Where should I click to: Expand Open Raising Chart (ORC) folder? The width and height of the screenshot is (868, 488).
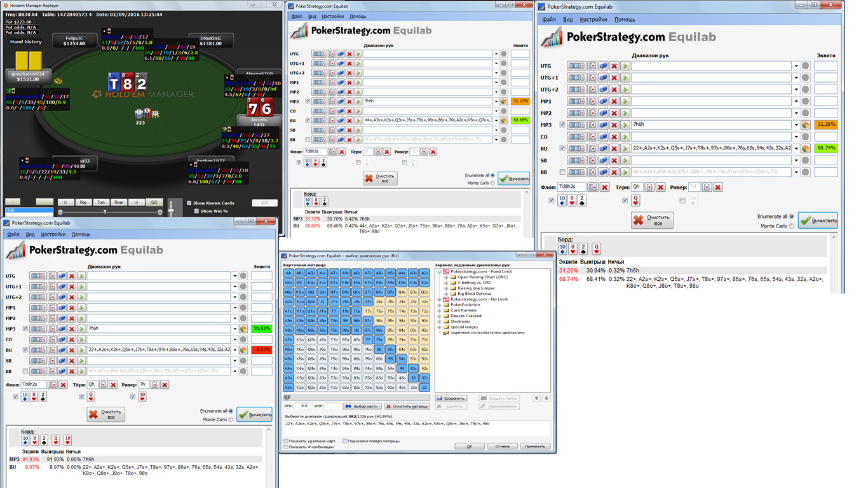pyautogui.click(x=446, y=277)
